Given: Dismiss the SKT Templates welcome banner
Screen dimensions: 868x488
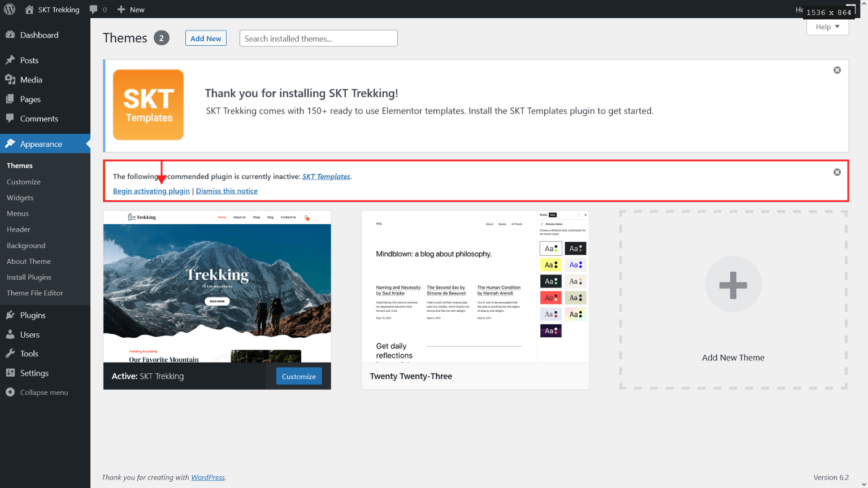Looking at the screenshot, I should coord(837,70).
